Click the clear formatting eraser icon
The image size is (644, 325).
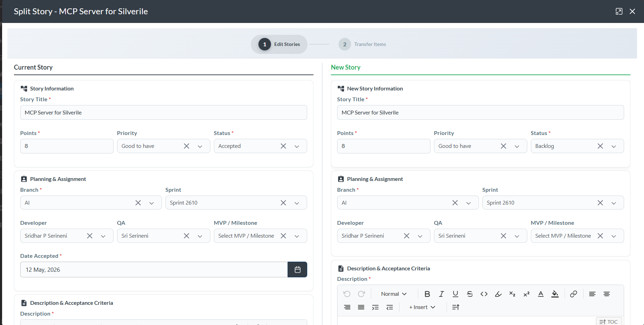498,294
